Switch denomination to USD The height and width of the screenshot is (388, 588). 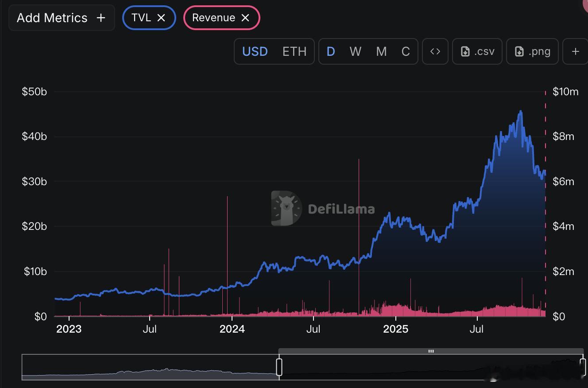[255, 51]
